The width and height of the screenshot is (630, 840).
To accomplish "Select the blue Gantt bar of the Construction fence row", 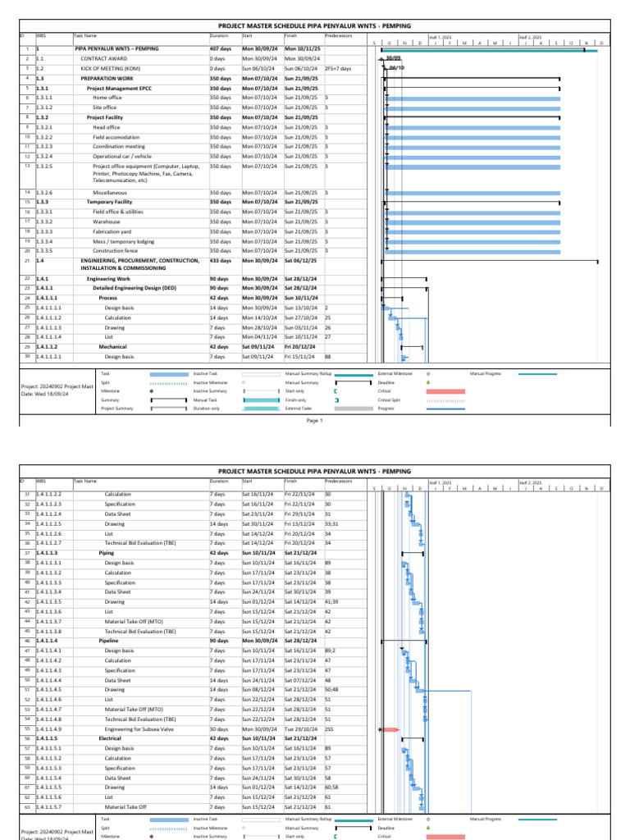I will [473, 251].
